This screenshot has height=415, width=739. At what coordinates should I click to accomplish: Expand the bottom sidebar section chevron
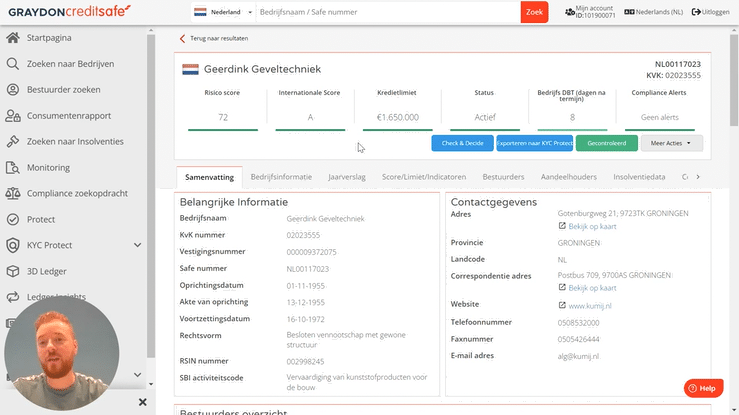(137, 375)
